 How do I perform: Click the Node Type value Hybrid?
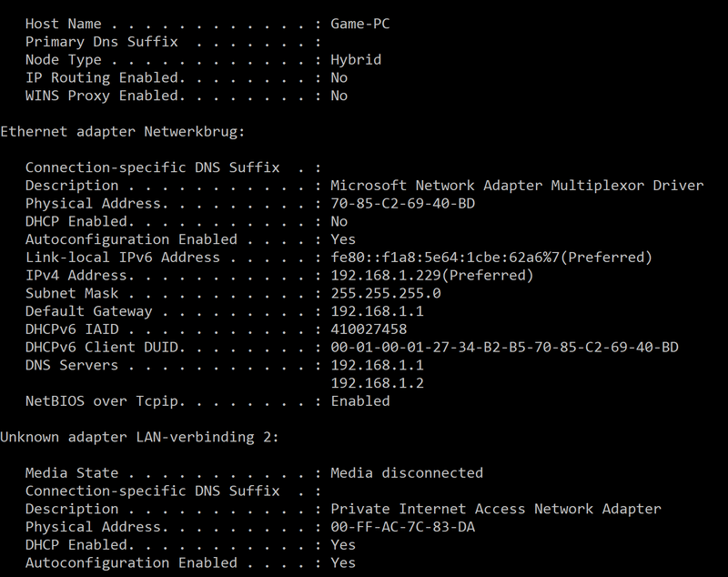coord(356,60)
